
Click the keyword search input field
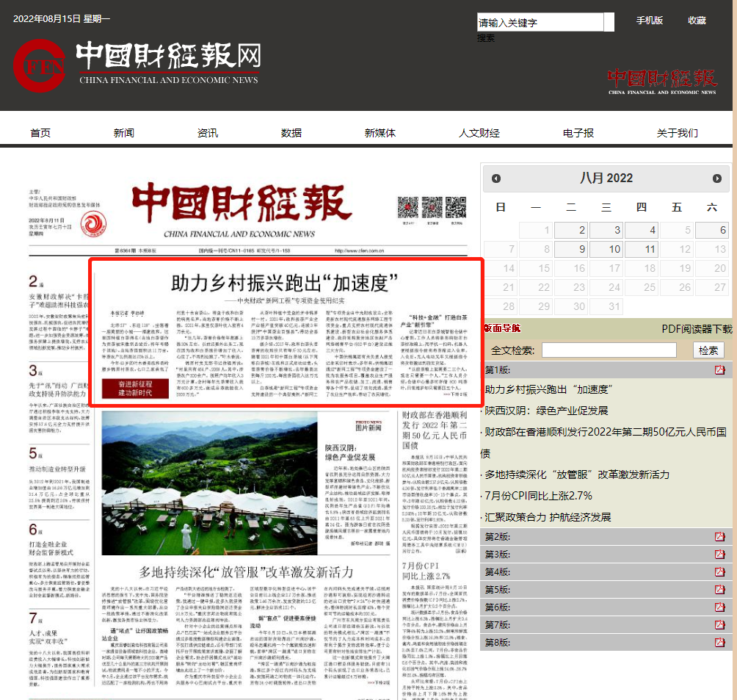click(540, 22)
